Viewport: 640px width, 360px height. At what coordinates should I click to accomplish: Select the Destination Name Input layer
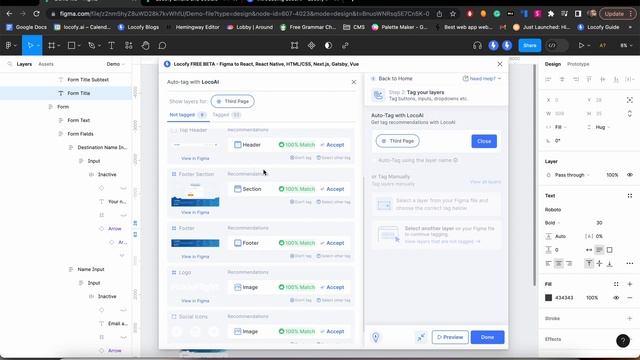(102, 147)
